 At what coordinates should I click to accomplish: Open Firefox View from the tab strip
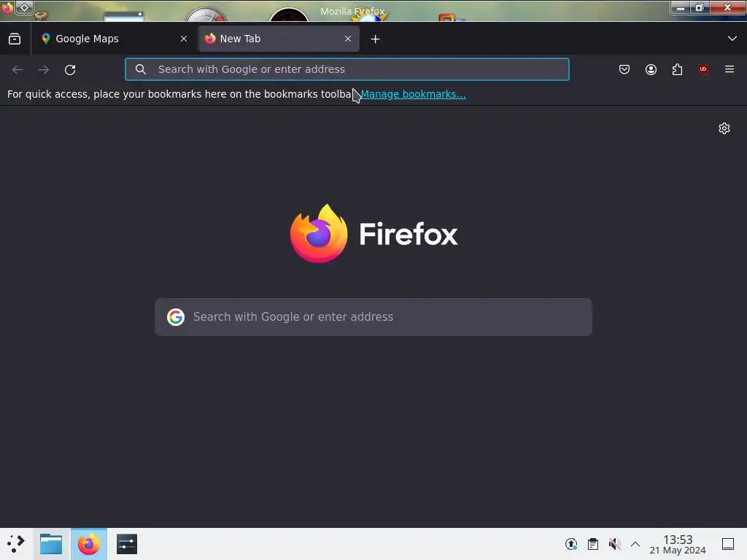pos(15,39)
